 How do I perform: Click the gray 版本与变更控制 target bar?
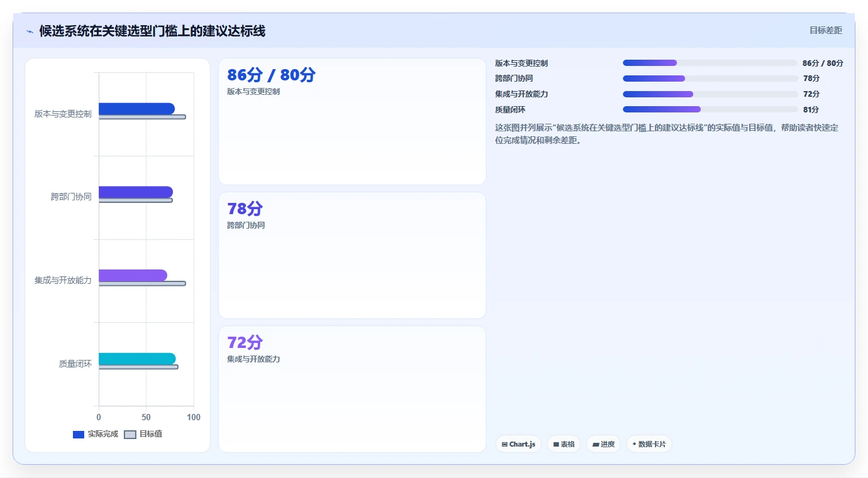142,117
